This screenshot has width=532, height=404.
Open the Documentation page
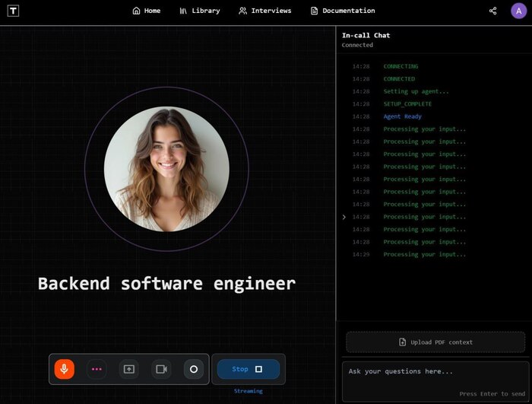tap(342, 11)
